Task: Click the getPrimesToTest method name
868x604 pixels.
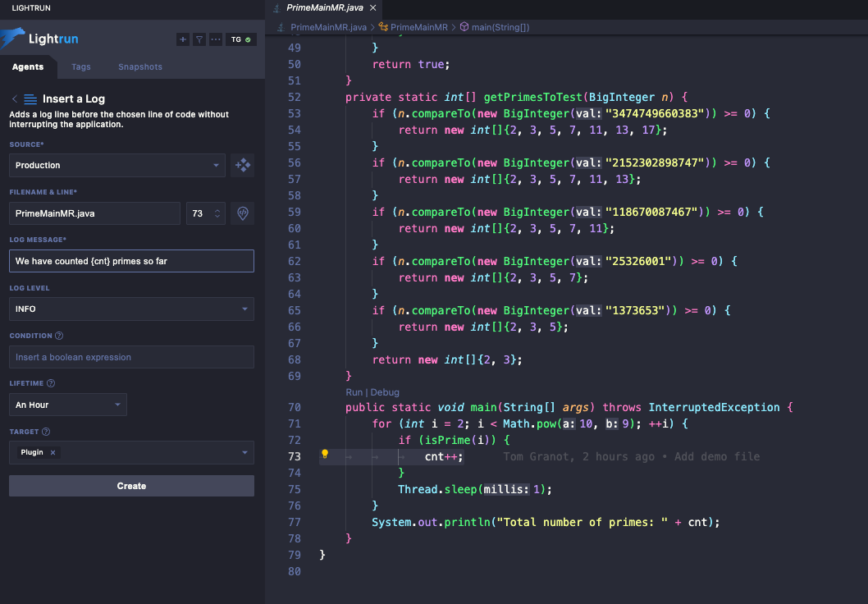Action: (x=533, y=98)
